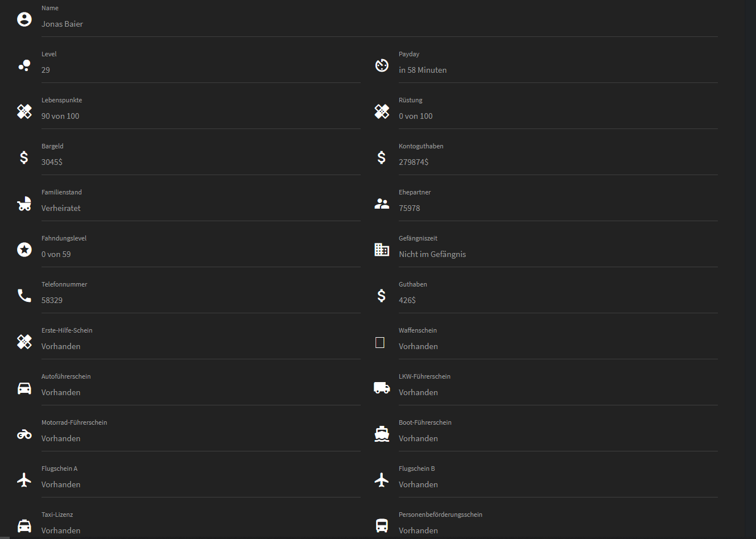The image size is (756, 539).
Task: Select the Vorhanden text under Erste-Hilfe-Schein
Action: pos(61,346)
